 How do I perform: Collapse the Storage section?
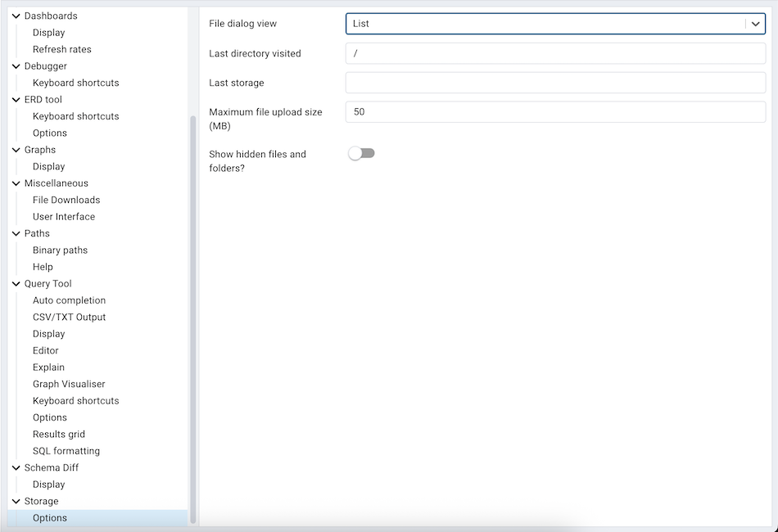(x=15, y=501)
